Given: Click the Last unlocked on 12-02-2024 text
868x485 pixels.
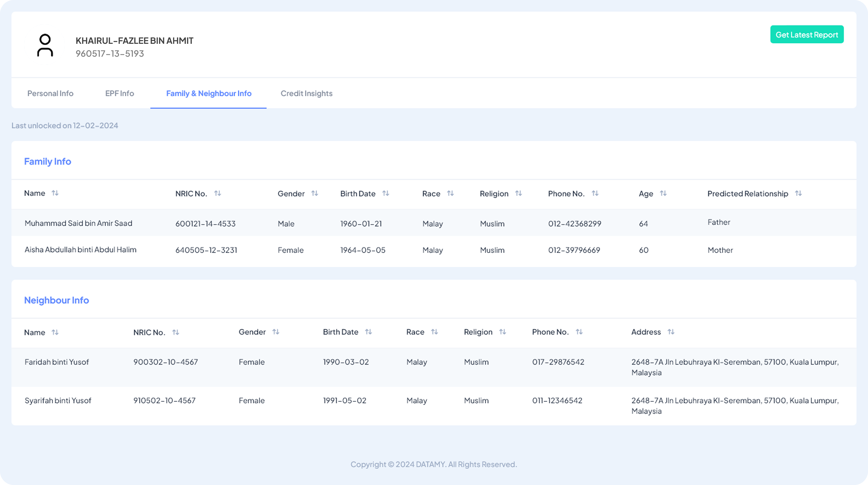Looking at the screenshot, I should [65, 126].
